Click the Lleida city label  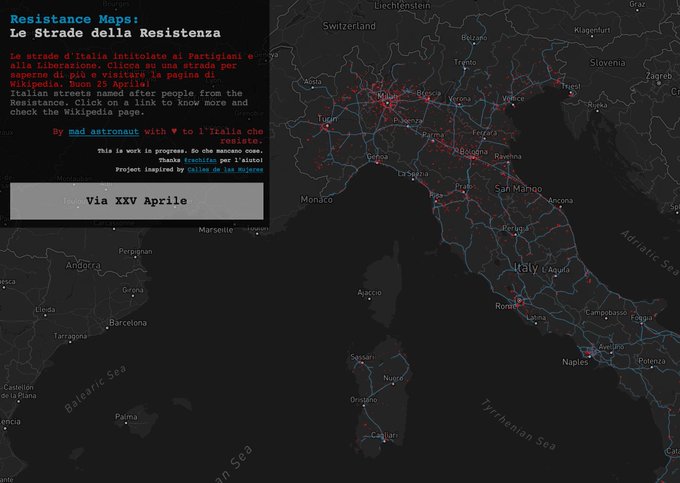(x=45, y=310)
